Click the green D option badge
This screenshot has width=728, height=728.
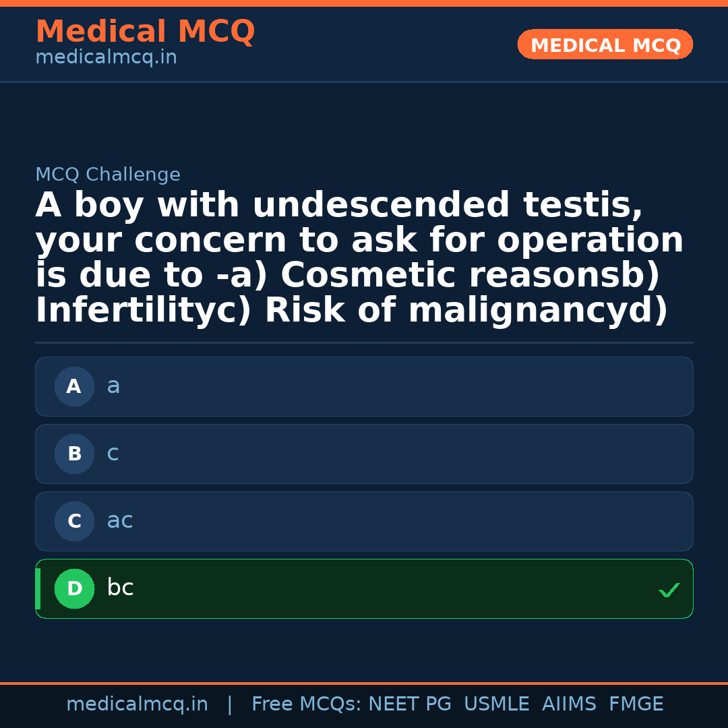[x=74, y=588]
